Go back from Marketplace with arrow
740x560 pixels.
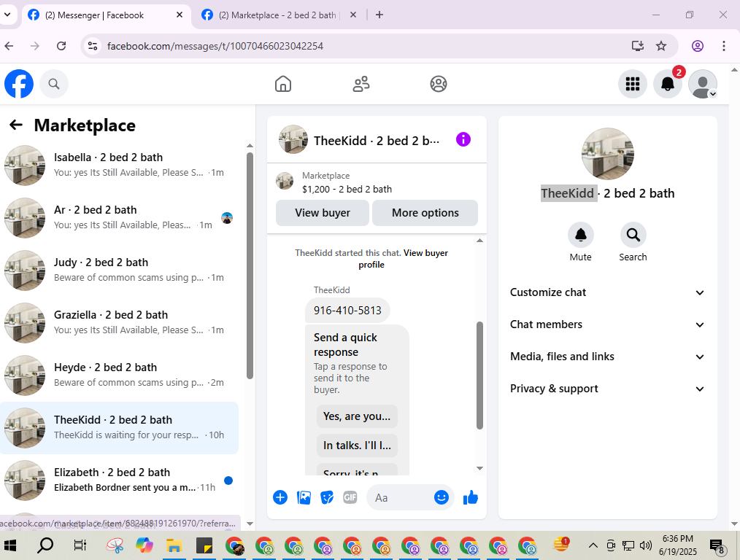(x=16, y=125)
